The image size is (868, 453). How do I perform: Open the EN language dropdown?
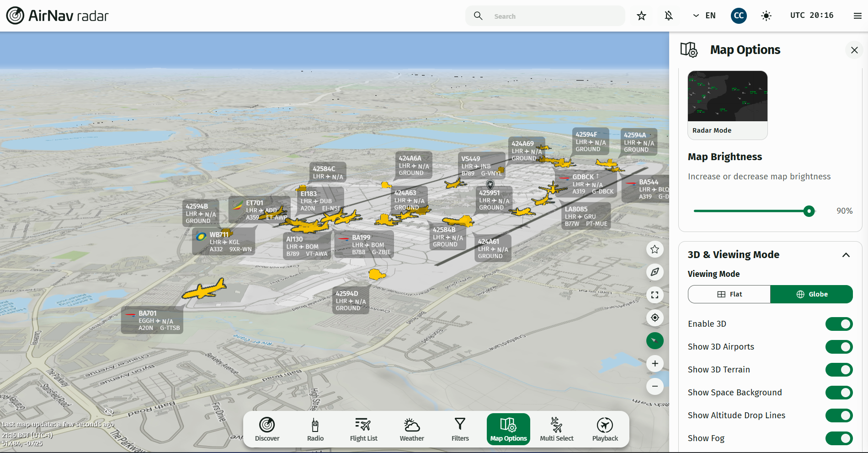pyautogui.click(x=704, y=16)
